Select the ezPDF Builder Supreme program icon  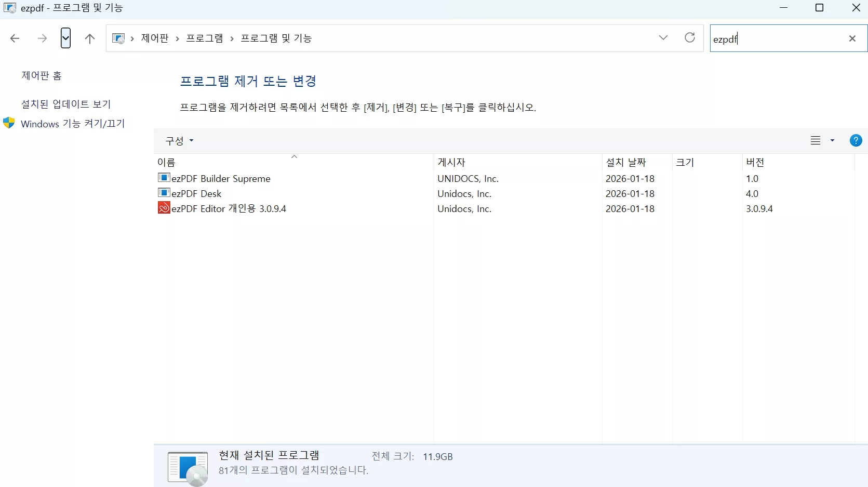tap(164, 178)
